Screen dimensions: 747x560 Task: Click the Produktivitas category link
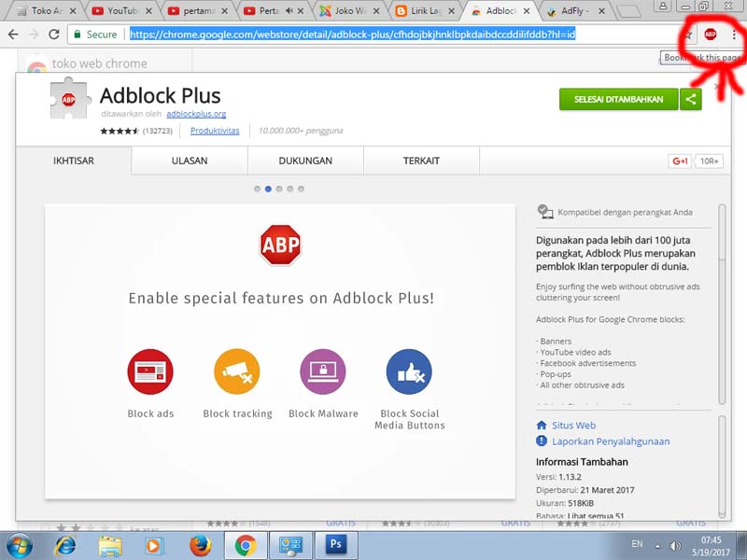[x=215, y=131]
